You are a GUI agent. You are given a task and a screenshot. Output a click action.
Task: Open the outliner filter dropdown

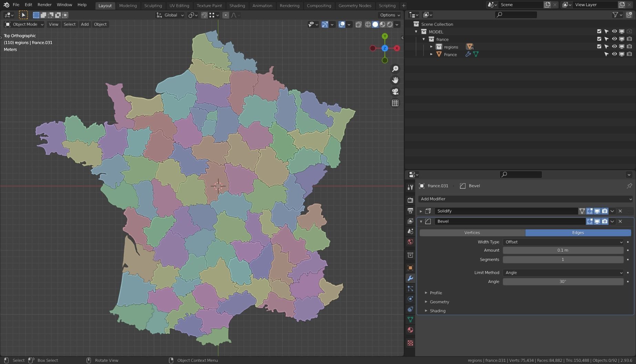(617, 15)
